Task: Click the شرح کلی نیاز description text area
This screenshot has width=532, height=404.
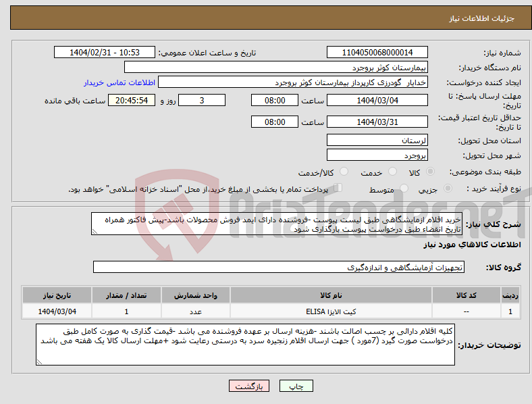Action: point(277,224)
